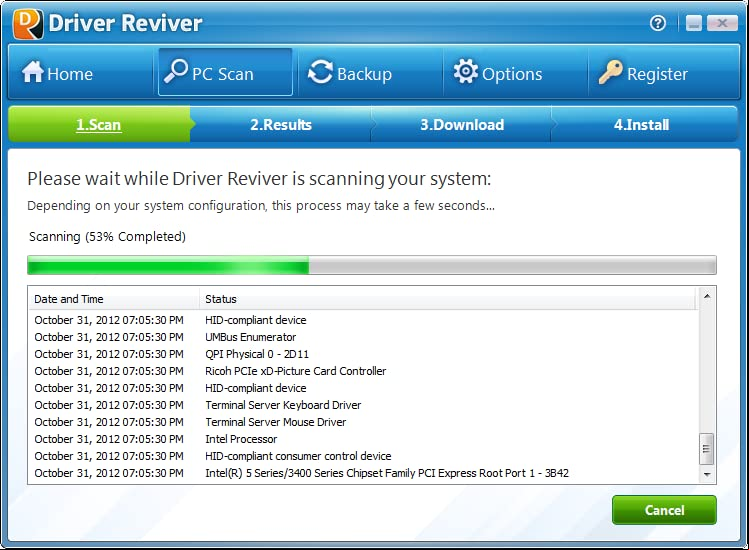Click the log list scrollbar thumb

pos(706,449)
